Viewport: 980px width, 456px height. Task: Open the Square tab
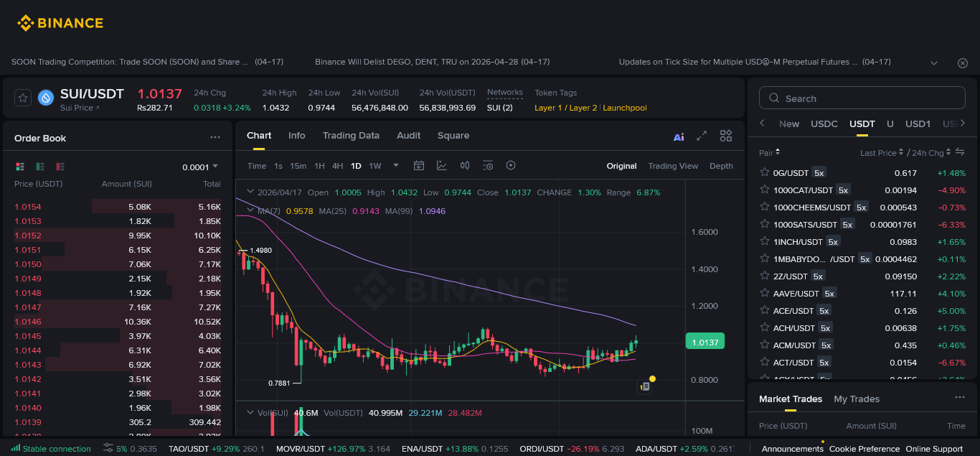(453, 136)
